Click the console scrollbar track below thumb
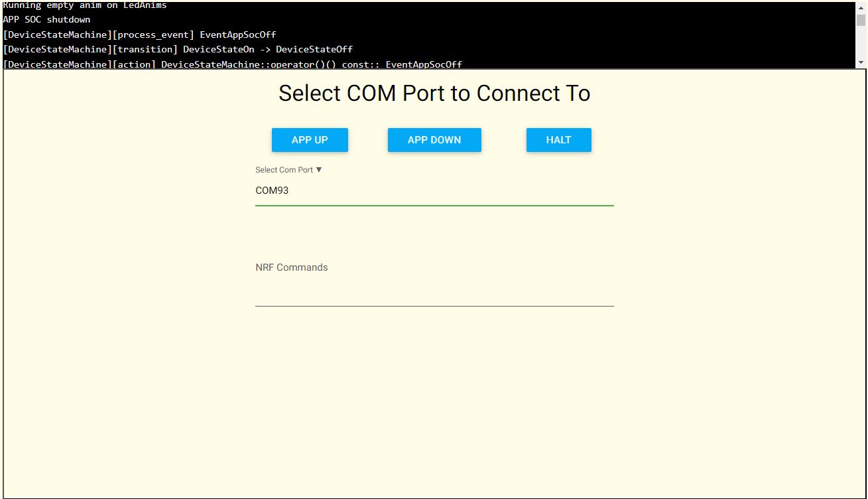Screen dimensions: 868x499 (x=861, y=43)
